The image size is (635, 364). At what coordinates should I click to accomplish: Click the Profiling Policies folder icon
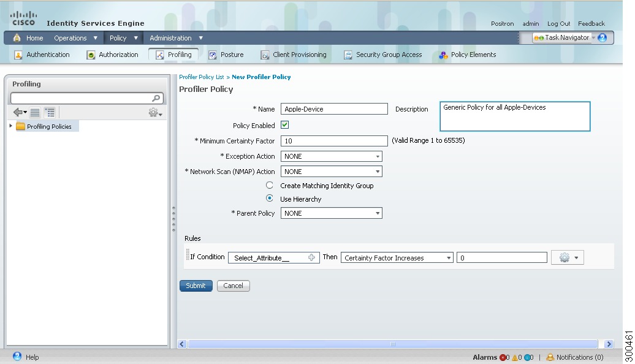[x=21, y=126]
